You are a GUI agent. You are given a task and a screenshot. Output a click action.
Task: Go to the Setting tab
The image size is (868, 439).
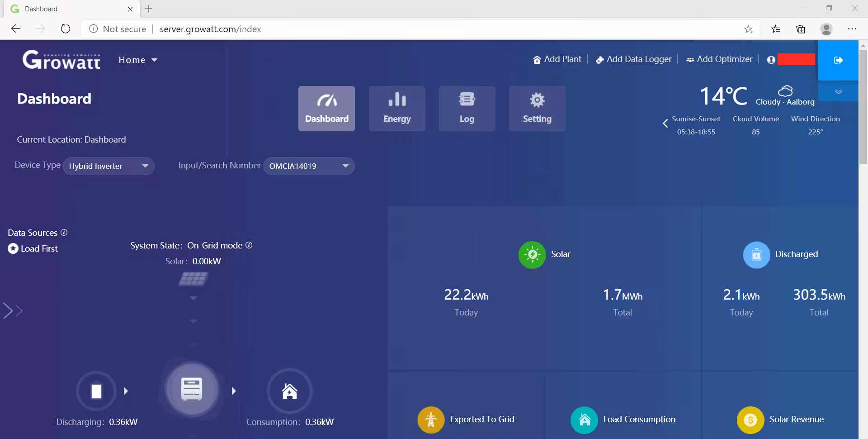point(537,109)
